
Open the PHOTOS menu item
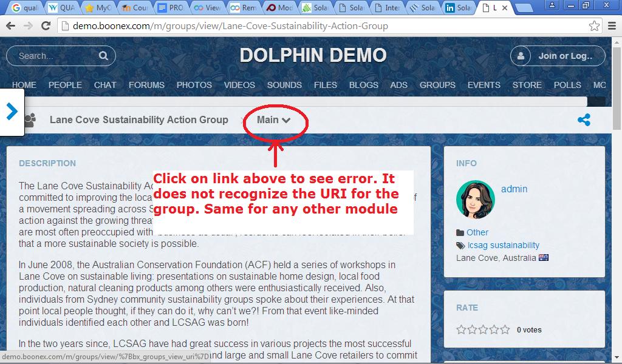tap(194, 85)
